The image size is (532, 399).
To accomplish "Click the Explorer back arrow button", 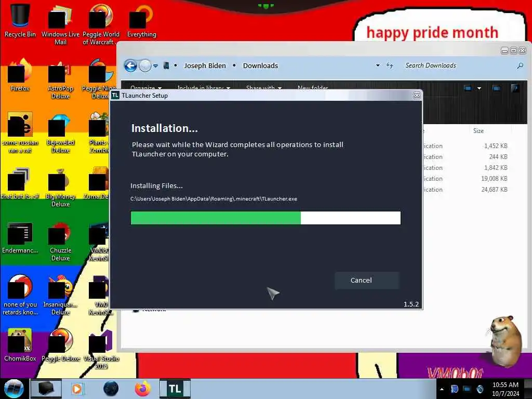I will coord(130,65).
